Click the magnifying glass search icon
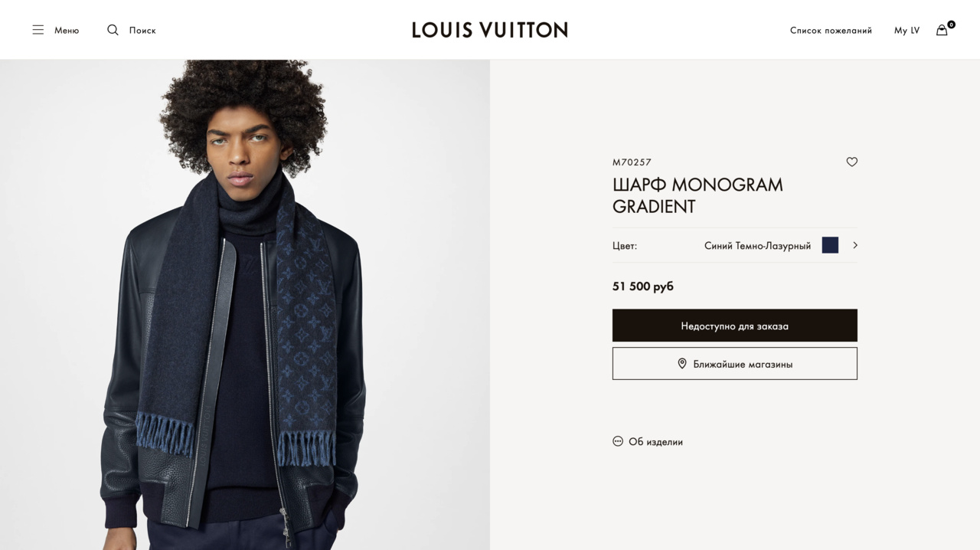This screenshot has width=980, height=550. (113, 30)
